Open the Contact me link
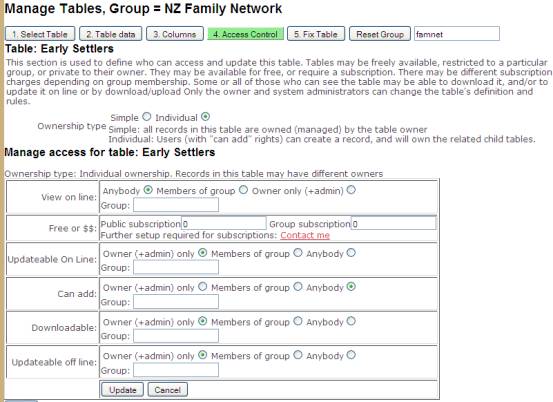This screenshot has width=553, height=402. click(x=305, y=235)
